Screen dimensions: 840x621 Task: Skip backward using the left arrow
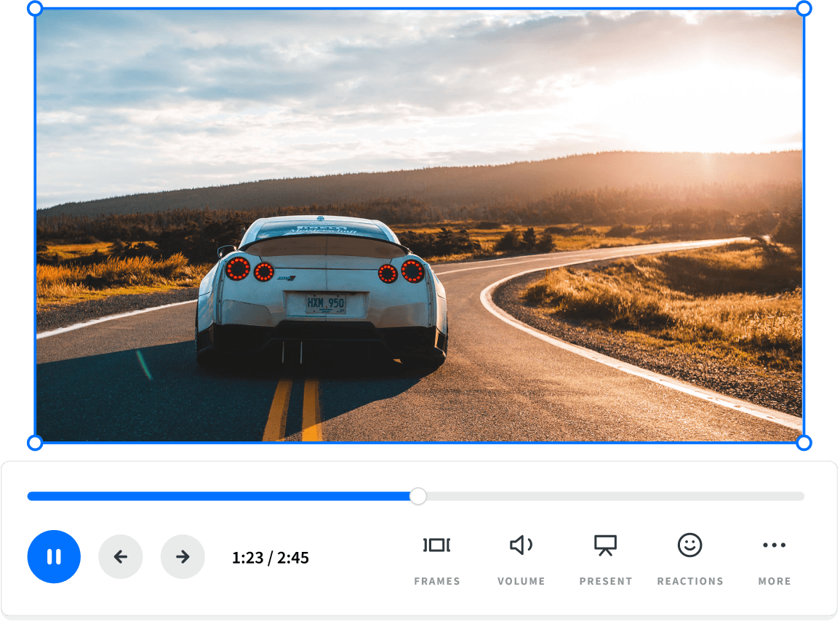coord(121,556)
